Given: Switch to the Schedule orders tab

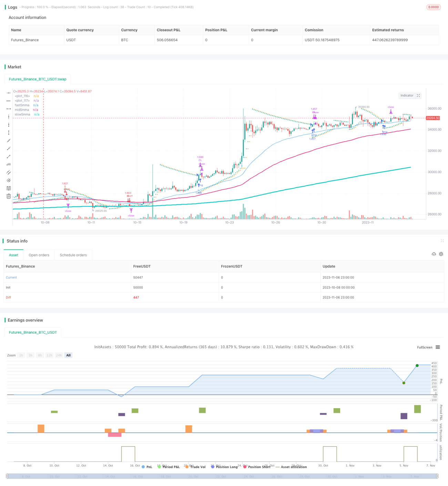Looking at the screenshot, I should 73,255.
